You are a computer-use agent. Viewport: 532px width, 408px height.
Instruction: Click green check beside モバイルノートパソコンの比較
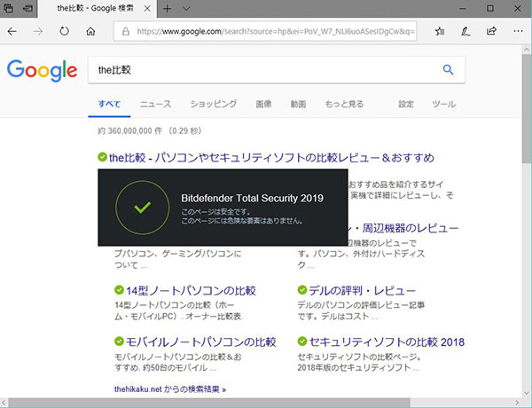coord(119,341)
